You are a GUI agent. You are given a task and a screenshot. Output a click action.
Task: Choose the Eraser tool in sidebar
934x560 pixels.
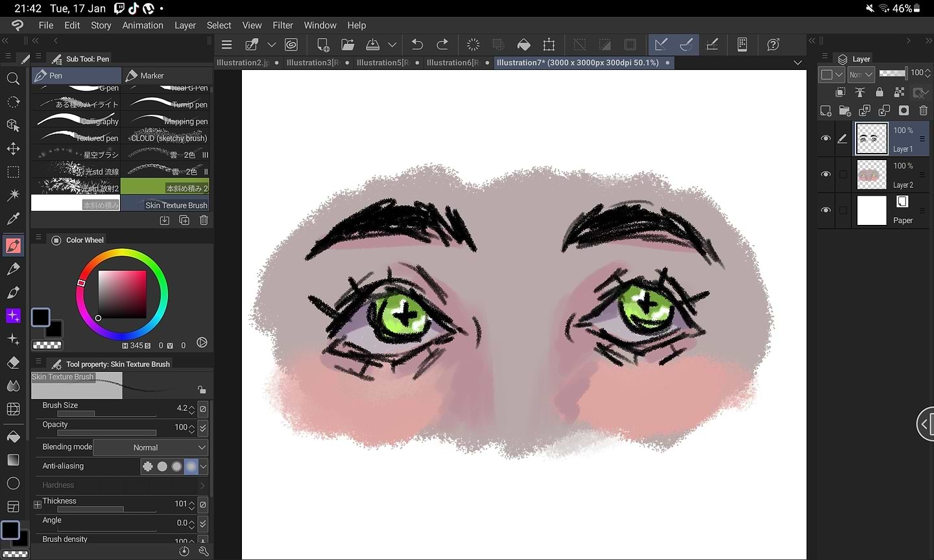[x=13, y=363]
